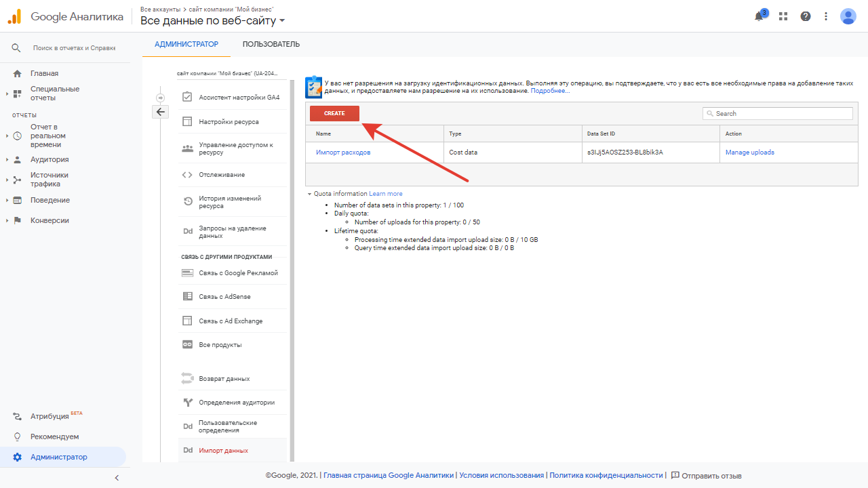Screen dimensions: 868x488
Task: Open notifications bell icon
Action: (x=759, y=16)
